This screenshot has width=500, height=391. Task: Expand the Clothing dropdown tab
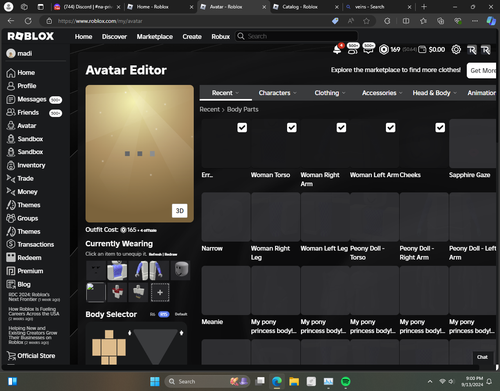[x=330, y=93]
